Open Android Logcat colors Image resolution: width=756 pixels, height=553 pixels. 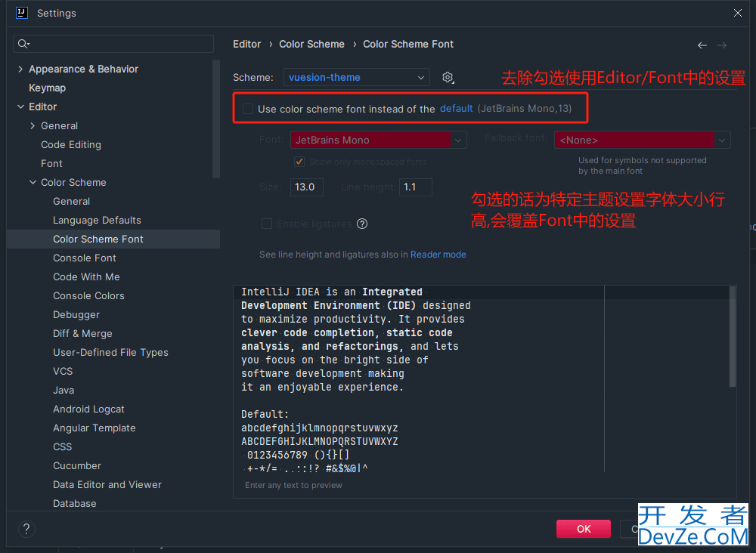click(88, 409)
